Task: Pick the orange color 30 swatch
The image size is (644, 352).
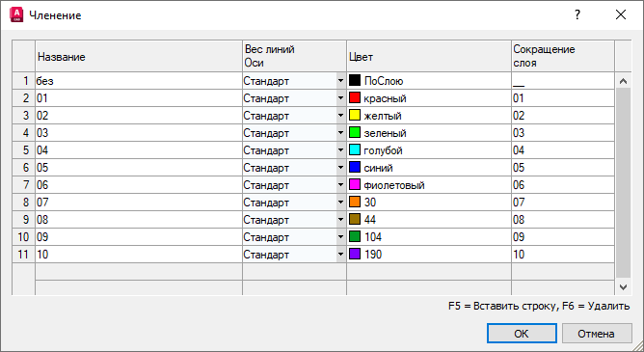Action: click(x=355, y=202)
